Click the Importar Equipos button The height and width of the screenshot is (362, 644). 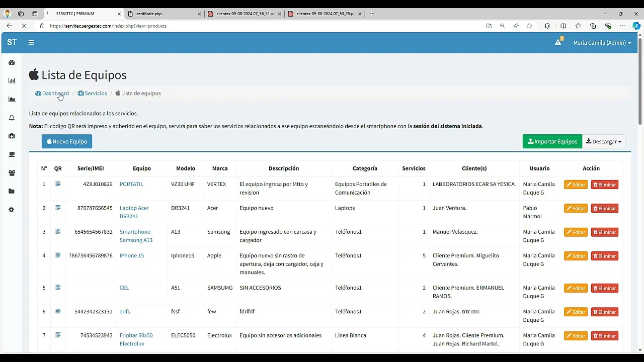pyautogui.click(x=552, y=141)
